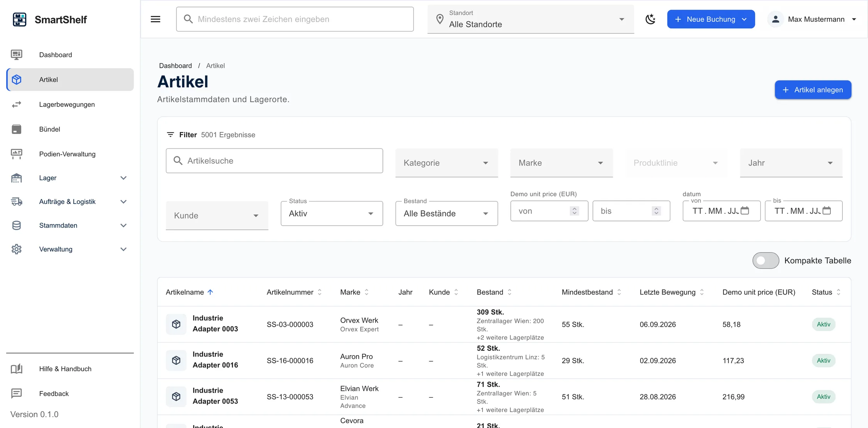The image size is (868, 428).
Task: Click the price bis stepper arrows
Action: pyautogui.click(x=656, y=211)
